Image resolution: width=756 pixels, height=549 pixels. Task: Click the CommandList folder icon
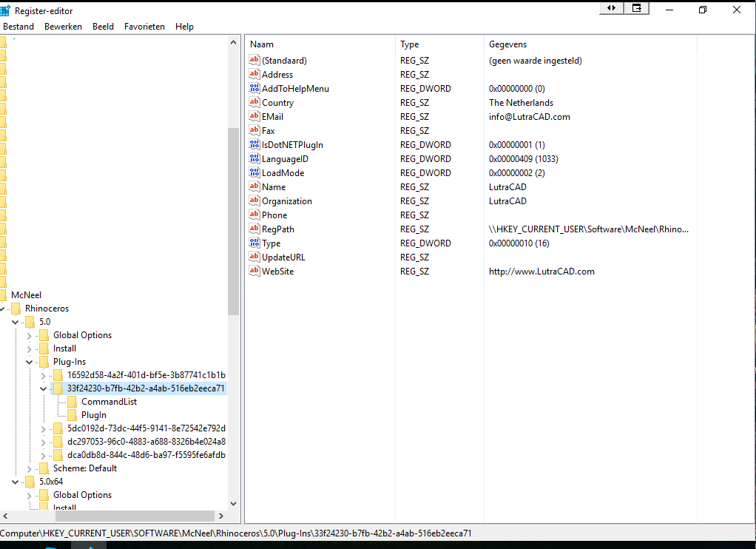(x=72, y=401)
